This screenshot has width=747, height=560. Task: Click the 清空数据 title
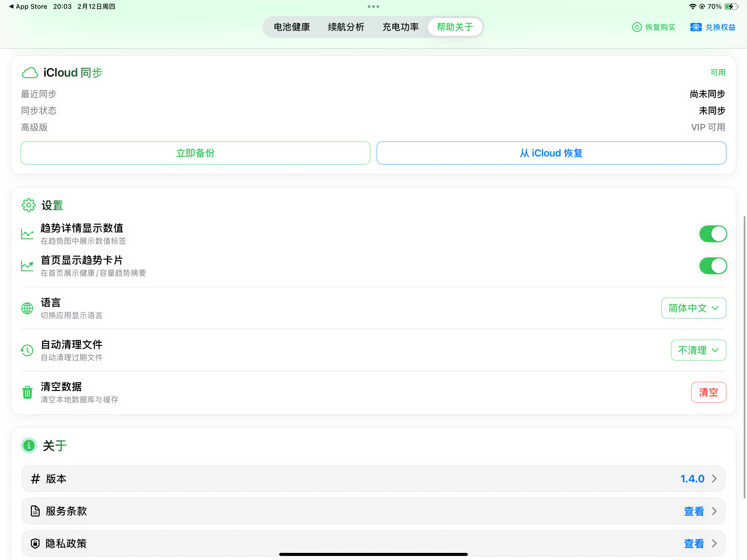[x=61, y=386]
